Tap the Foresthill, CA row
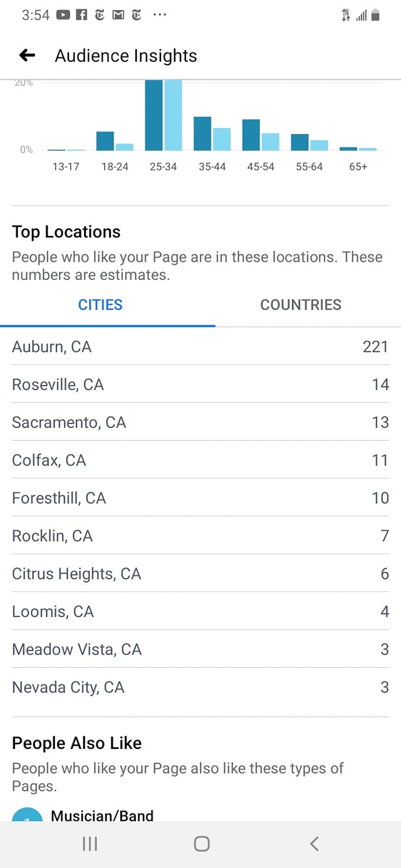401x868 pixels. 200,498
